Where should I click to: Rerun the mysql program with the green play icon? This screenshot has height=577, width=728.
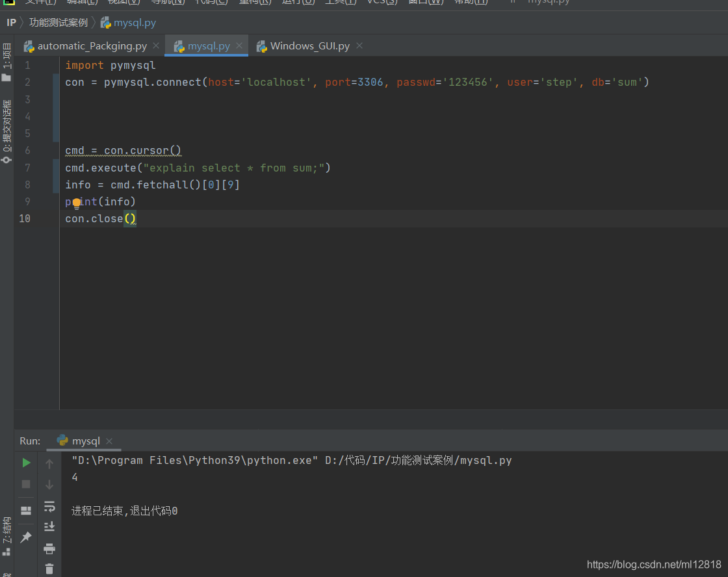click(x=26, y=463)
